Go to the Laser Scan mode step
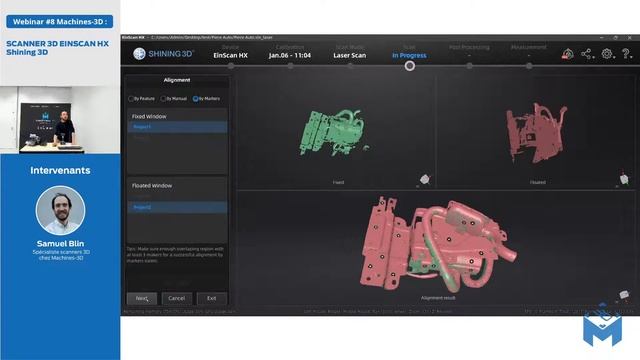Screen dimensions: 640x360 (350, 55)
